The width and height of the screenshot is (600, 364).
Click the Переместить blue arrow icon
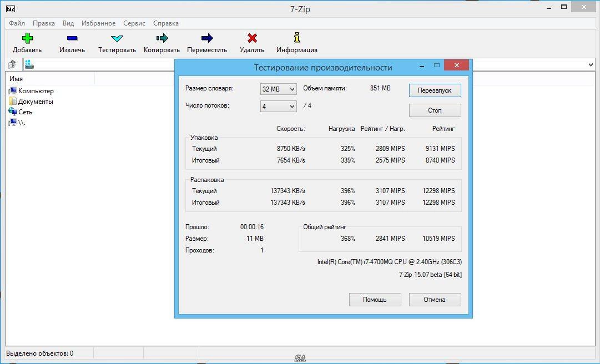pyautogui.click(x=207, y=38)
